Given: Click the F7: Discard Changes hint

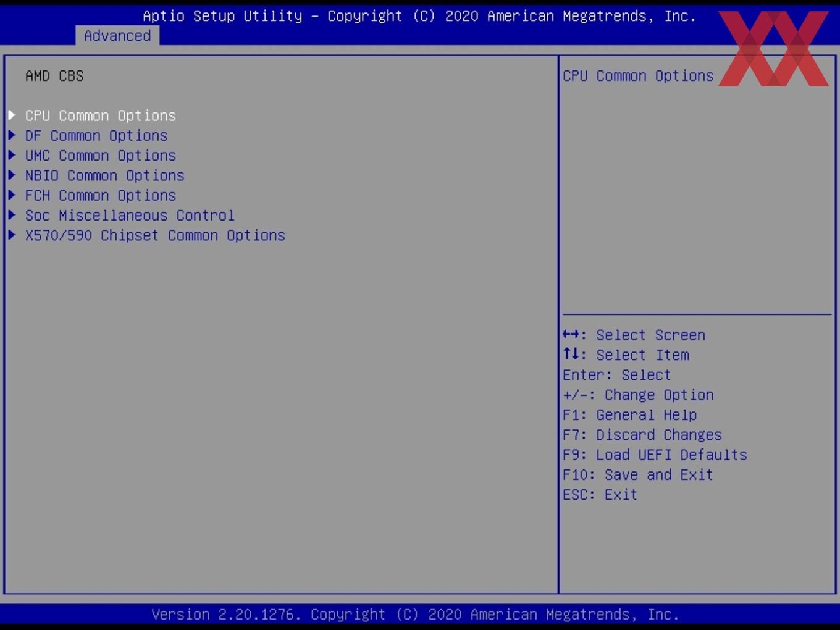Looking at the screenshot, I should point(642,435).
